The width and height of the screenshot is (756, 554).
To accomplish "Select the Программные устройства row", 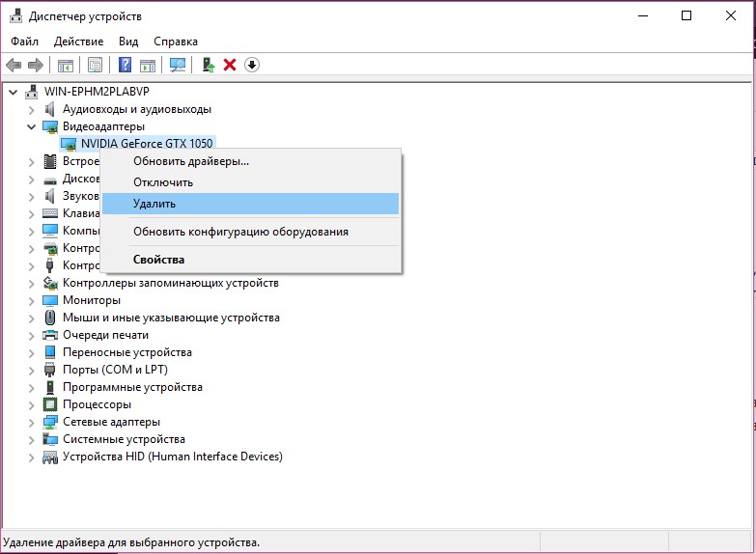I will click(132, 387).
